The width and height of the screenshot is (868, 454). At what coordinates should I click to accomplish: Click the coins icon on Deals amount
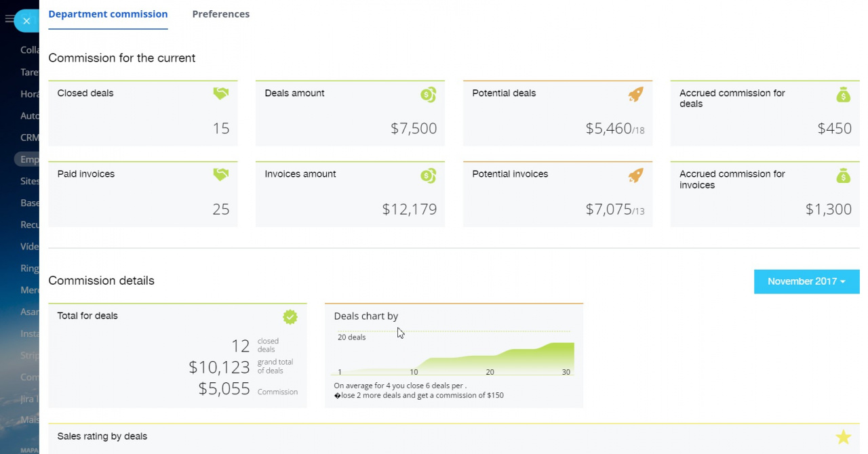(428, 95)
